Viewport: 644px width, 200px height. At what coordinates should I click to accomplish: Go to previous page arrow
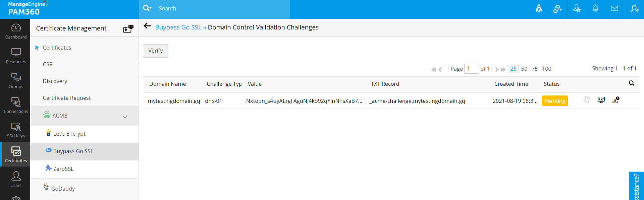[x=440, y=69]
